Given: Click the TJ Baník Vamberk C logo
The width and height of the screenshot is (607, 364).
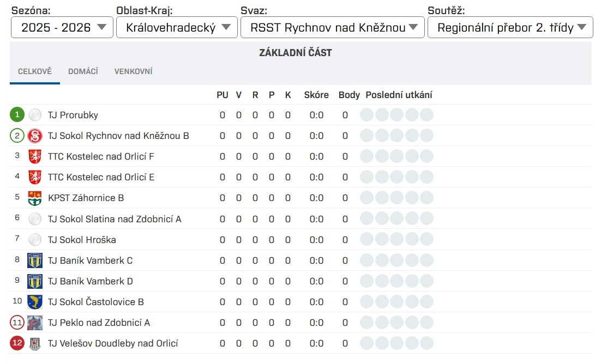Looking at the screenshot, I should 35,260.
